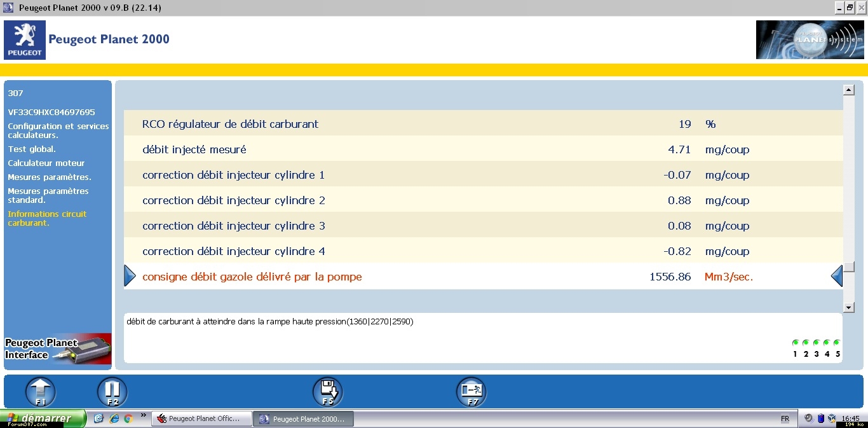Open Mesures paramètres standard
868x428 pixels.
tap(48, 195)
